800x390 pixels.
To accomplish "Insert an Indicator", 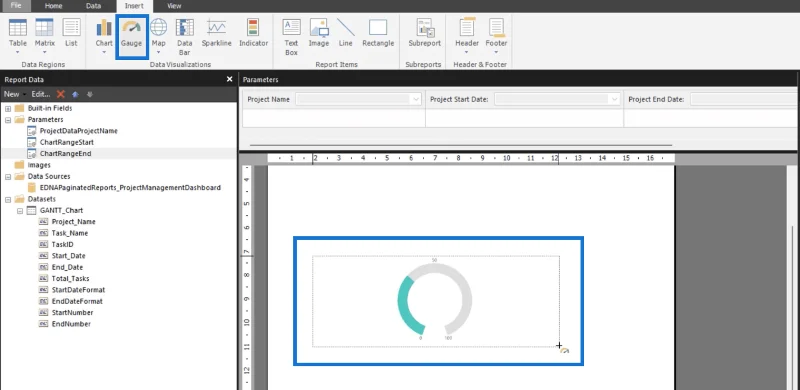I will click(x=253, y=33).
